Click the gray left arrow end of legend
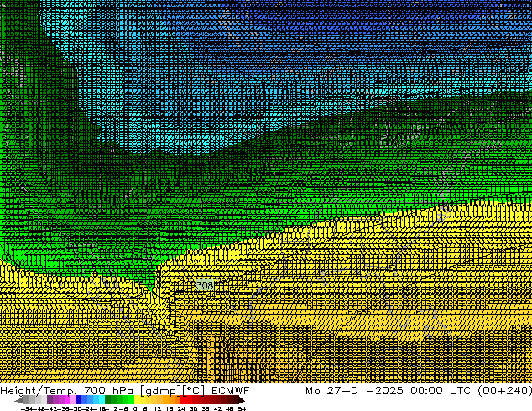This screenshot has height=411, width=532. point(18,400)
